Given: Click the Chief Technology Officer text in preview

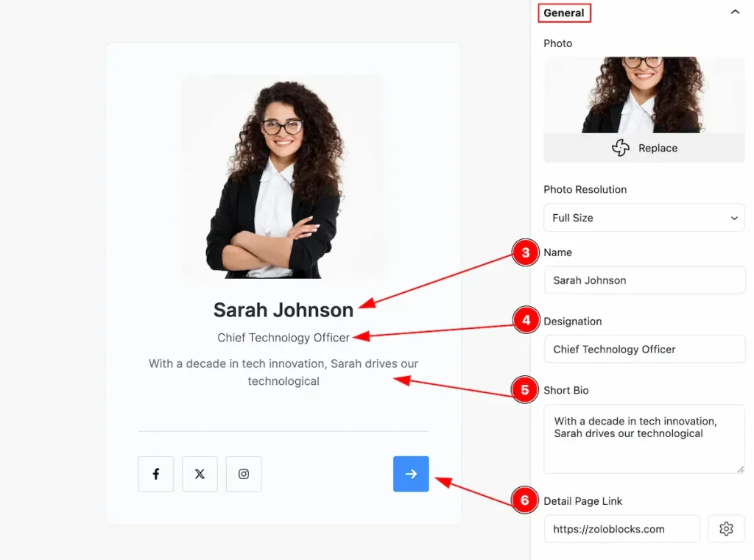Looking at the screenshot, I should click(x=283, y=338).
